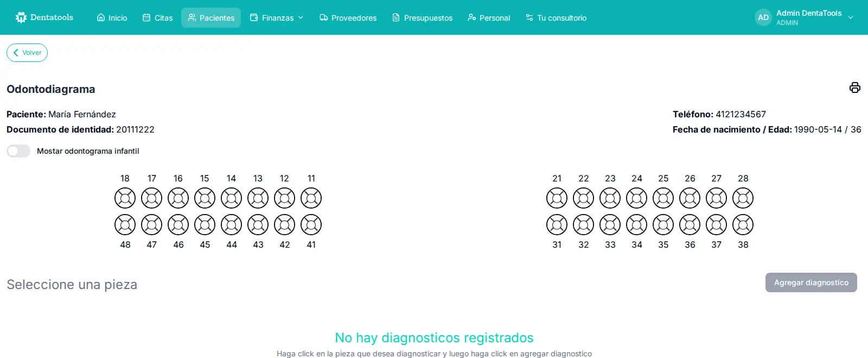The width and height of the screenshot is (868, 358).
Task: Select tooth 13 in the diagram
Action: [258, 198]
